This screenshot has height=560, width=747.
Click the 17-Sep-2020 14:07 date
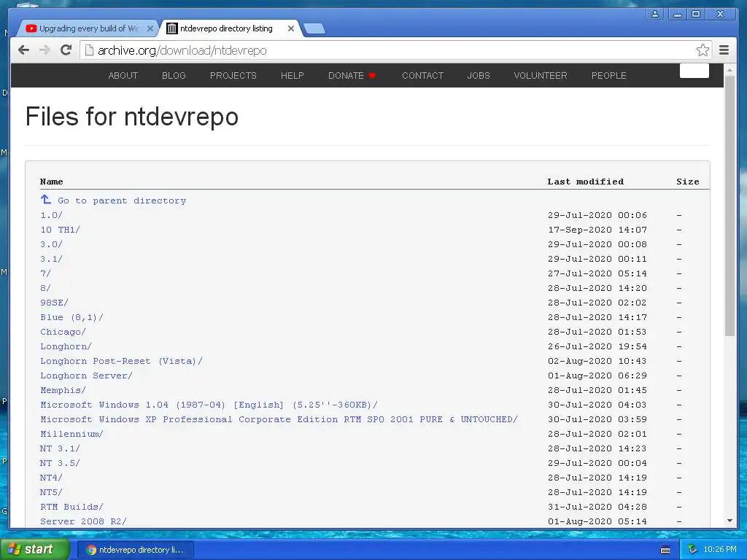tap(597, 230)
